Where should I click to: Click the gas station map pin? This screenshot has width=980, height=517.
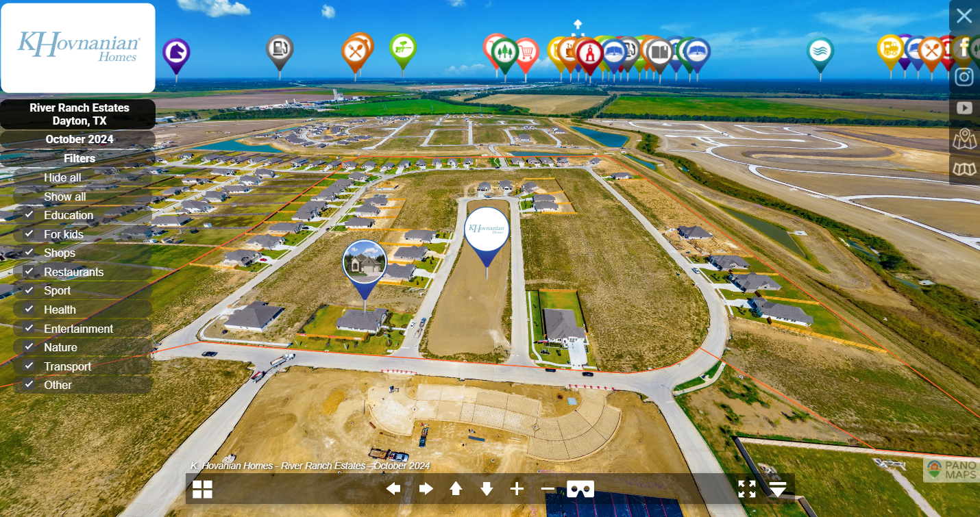click(x=280, y=49)
